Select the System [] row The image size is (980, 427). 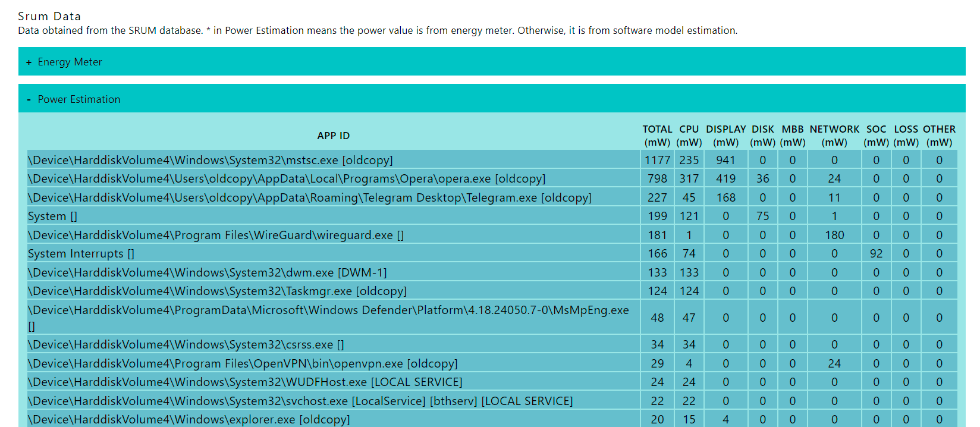pyautogui.click(x=492, y=216)
